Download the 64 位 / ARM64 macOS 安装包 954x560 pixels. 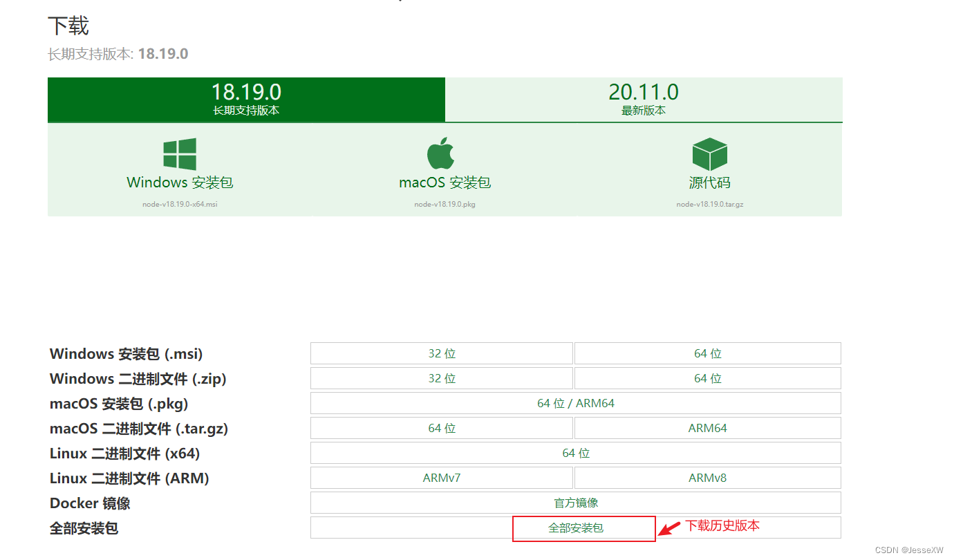(x=574, y=403)
